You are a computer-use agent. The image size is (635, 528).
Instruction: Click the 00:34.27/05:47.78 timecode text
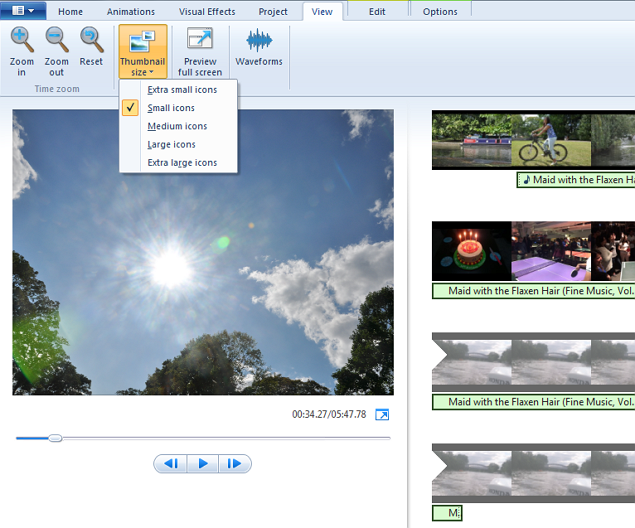329,414
